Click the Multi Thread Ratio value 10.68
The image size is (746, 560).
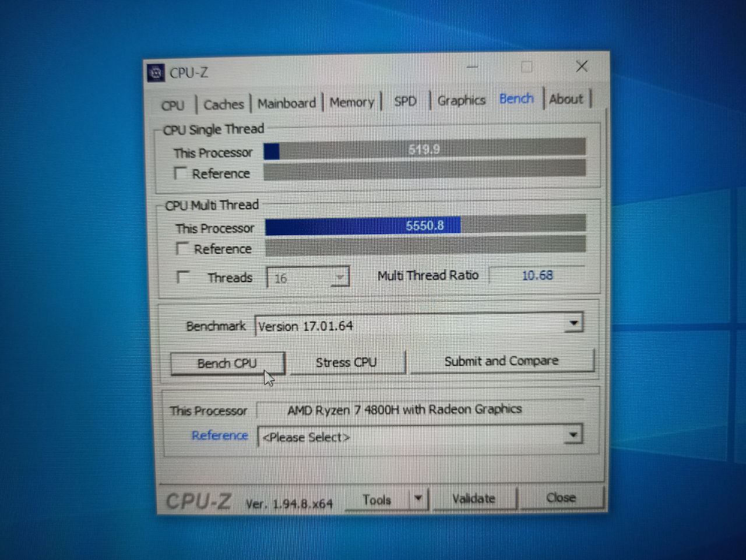tap(537, 275)
